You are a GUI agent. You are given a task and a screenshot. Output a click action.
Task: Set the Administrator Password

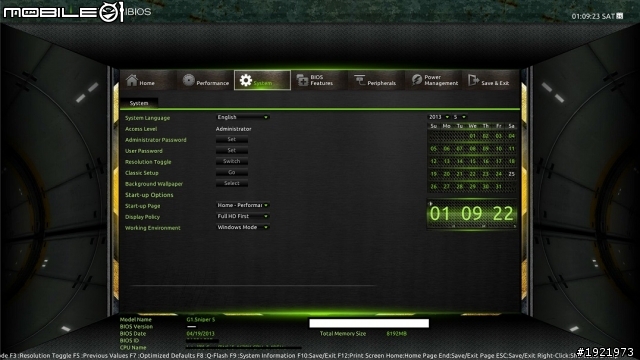point(231,140)
